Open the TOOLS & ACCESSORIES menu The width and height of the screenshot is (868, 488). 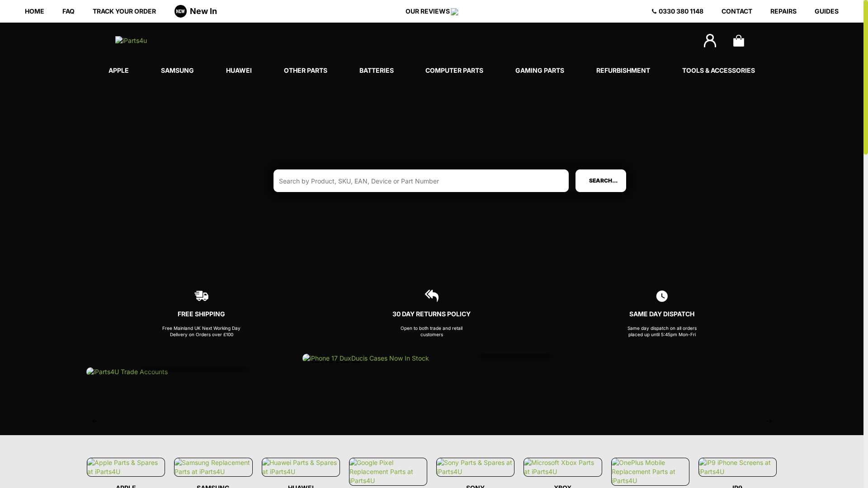click(718, 70)
